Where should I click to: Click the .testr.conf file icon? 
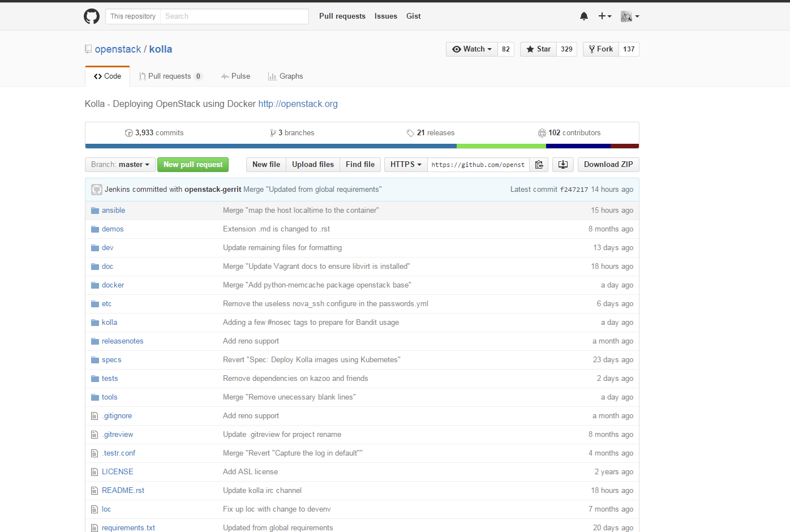click(x=95, y=453)
